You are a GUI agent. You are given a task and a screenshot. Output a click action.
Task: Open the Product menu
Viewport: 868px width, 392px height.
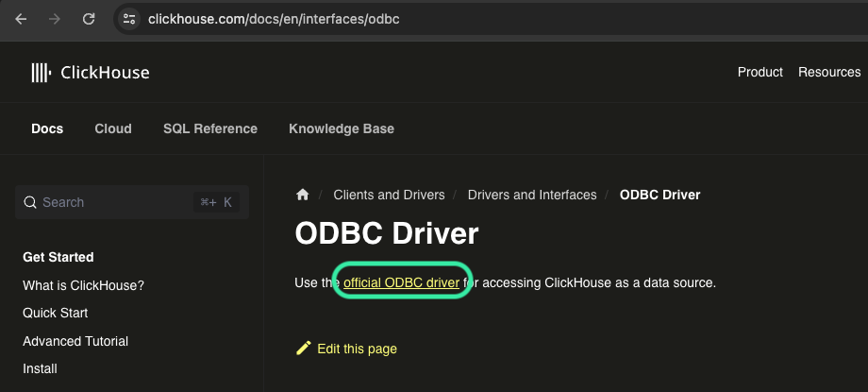pyautogui.click(x=760, y=72)
